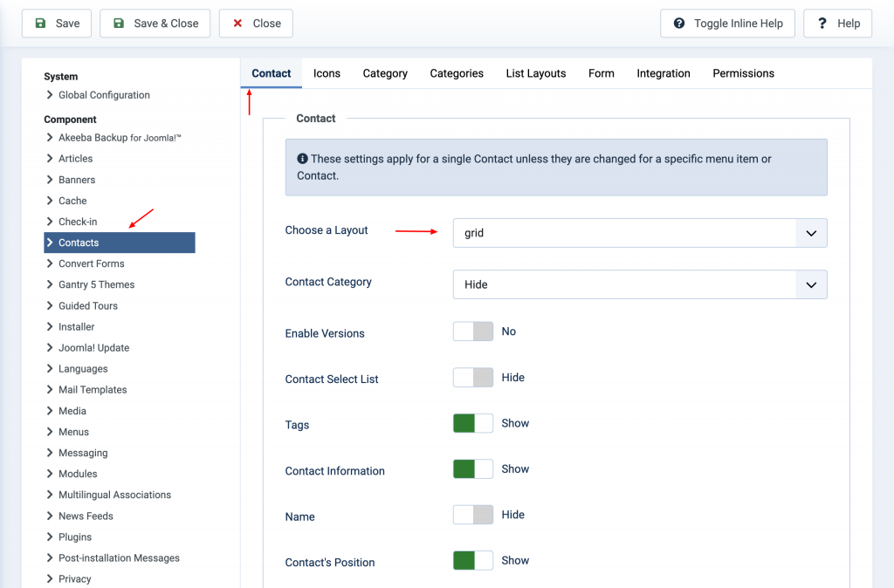Open Post-installation Messages in the sidebar

119,558
